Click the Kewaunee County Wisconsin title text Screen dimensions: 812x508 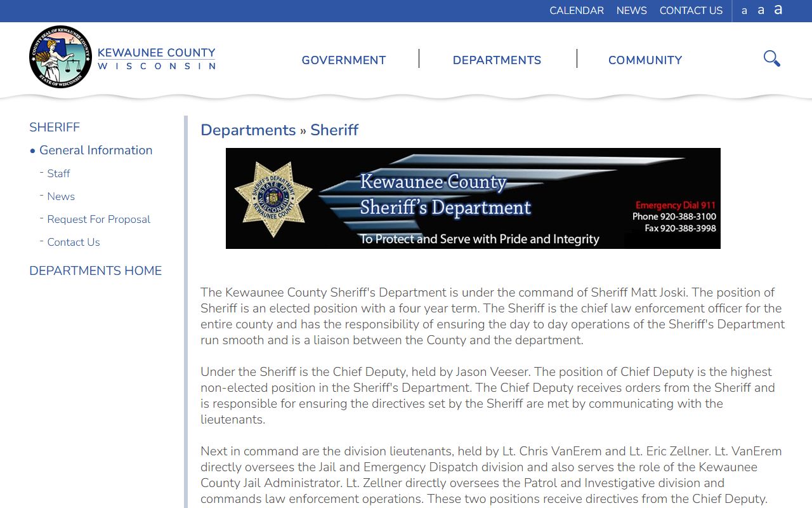[157, 58]
